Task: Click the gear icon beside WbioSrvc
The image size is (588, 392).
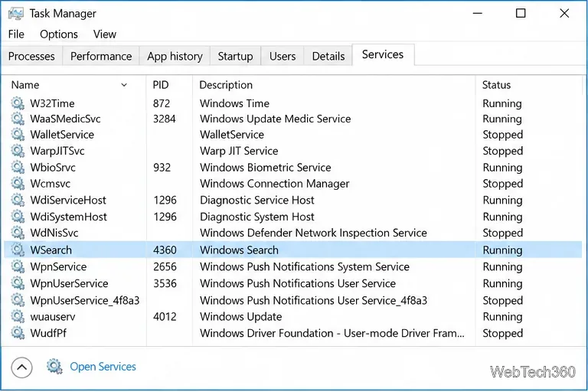Action: coord(18,168)
